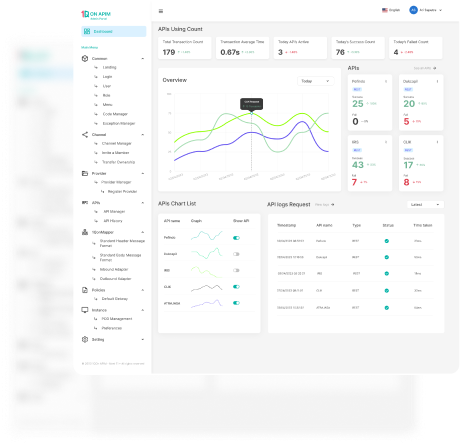Image resolution: width=461 pixels, height=445 pixels.
Task: Open options menu on CLIK card
Action: (x=437, y=142)
